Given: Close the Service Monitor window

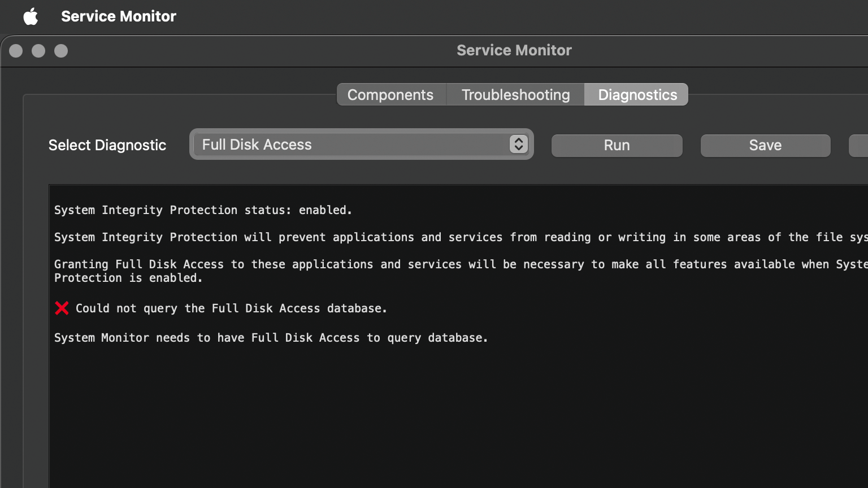Looking at the screenshot, I should click(x=16, y=51).
